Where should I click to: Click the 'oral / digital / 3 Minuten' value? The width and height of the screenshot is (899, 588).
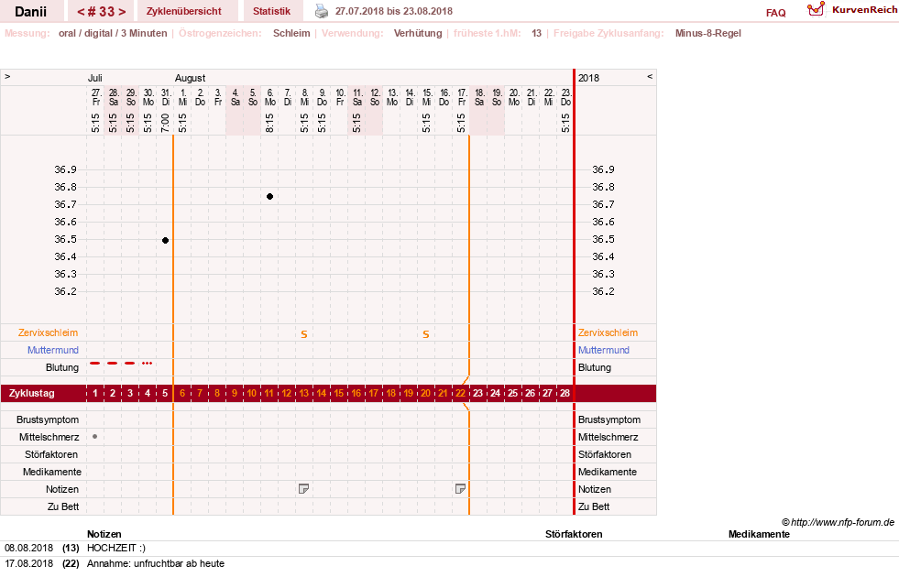113,33
